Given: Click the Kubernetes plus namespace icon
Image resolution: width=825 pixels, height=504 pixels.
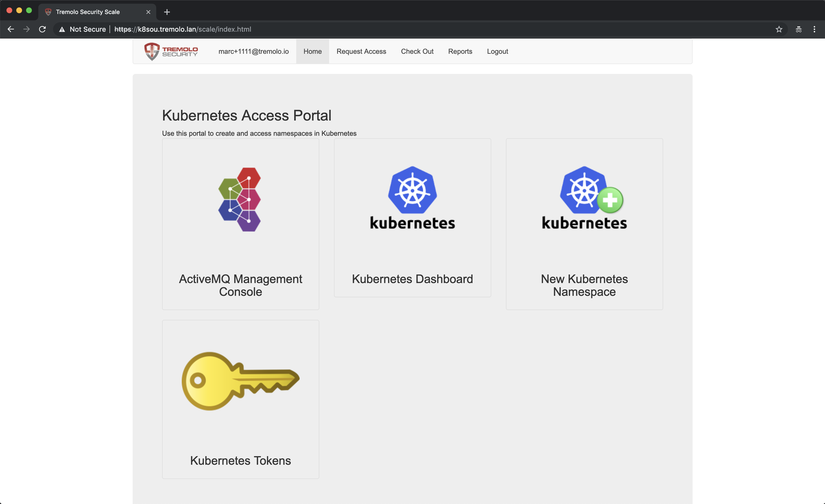Looking at the screenshot, I should (584, 197).
